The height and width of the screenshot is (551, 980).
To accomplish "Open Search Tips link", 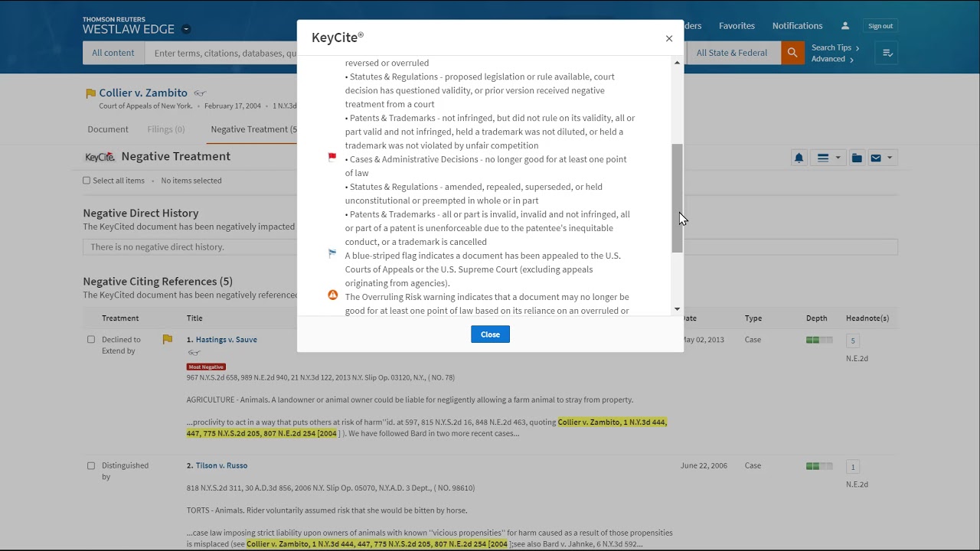I will (x=835, y=47).
